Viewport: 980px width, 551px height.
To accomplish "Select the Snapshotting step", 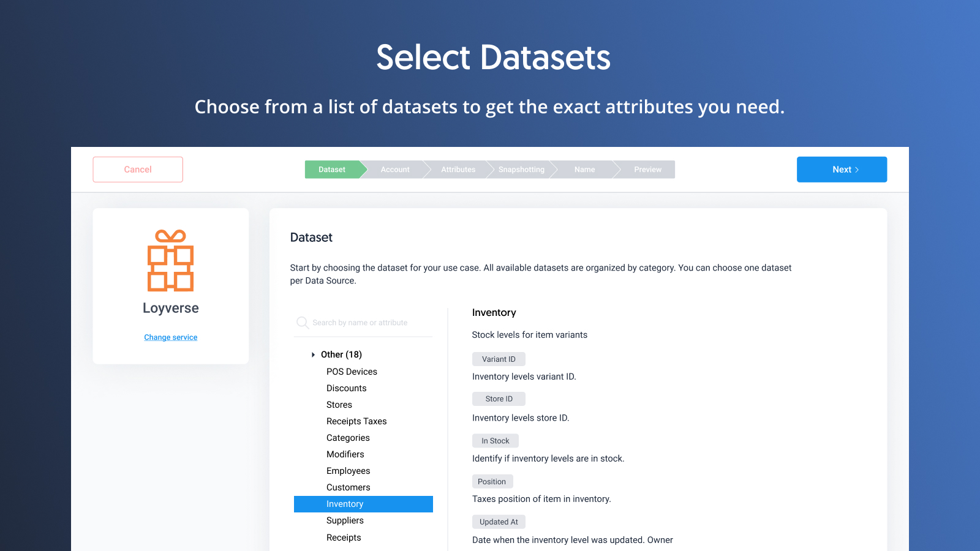I will (521, 170).
